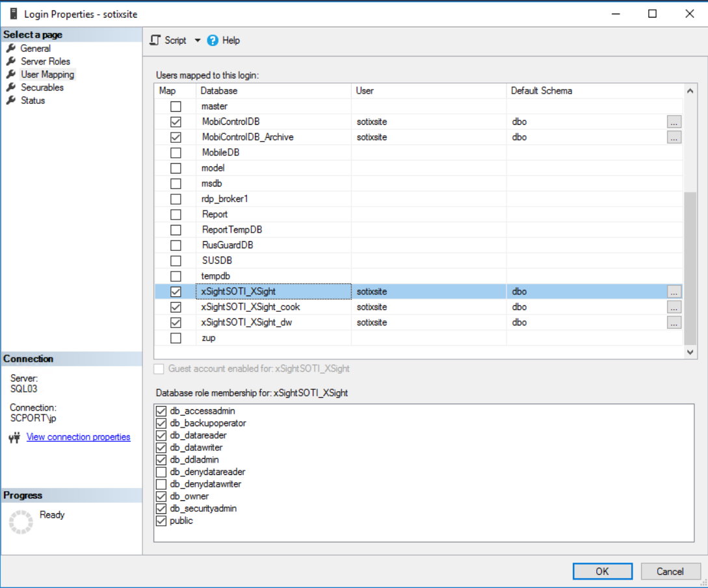Click wrench icon beside Status page
The image size is (708, 588).
(x=11, y=100)
